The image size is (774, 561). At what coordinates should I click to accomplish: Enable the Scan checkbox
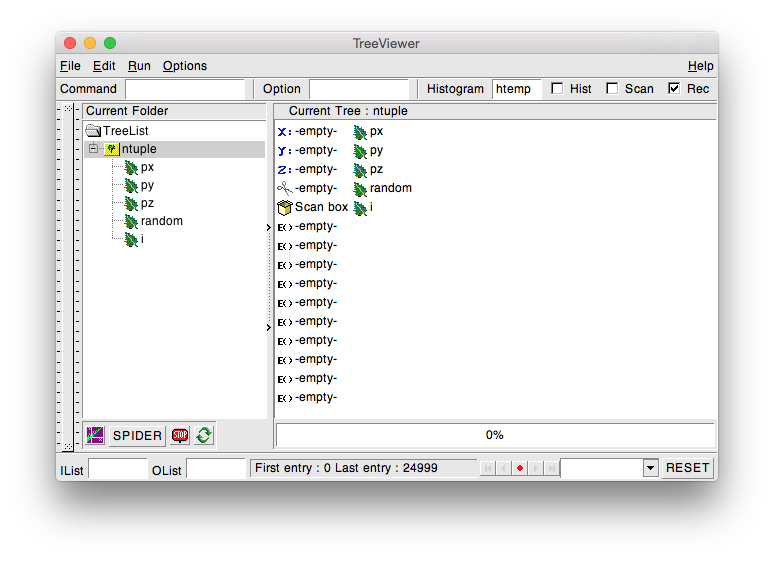pos(612,88)
